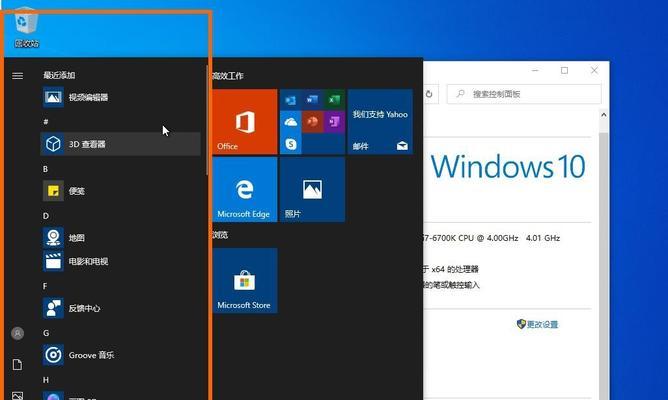Jump to letter group H header

(46, 380)
